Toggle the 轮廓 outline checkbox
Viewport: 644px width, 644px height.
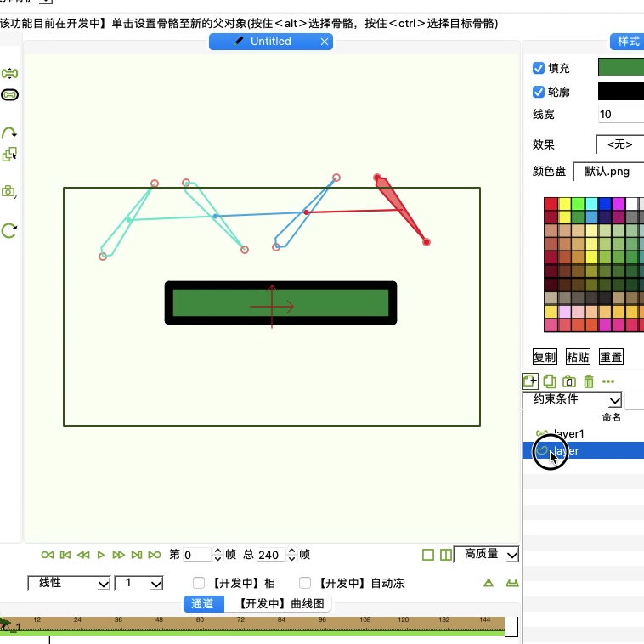(538, 92)
